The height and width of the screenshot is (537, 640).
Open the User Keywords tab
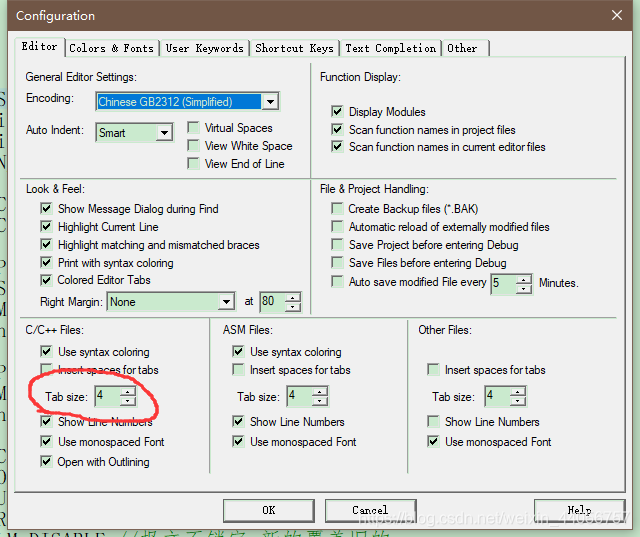(x=204, y=48)
